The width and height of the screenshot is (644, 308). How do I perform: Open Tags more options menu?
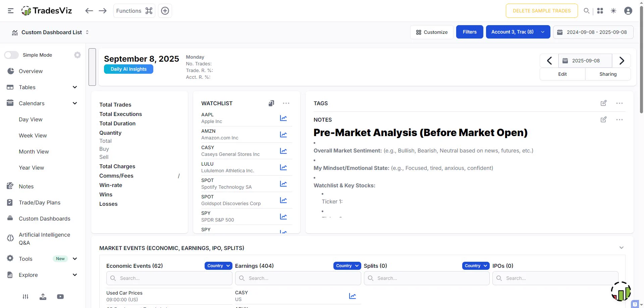620,103
